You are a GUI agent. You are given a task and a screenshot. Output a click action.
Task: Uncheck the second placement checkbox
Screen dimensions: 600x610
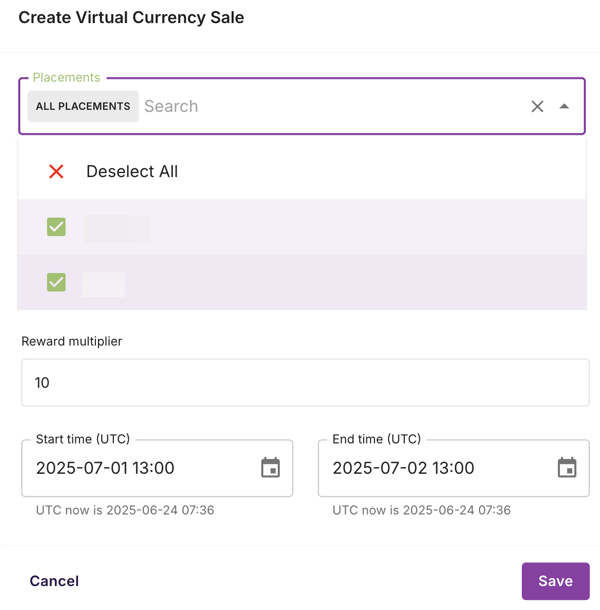pyautogui.click(x=56, y=282)
